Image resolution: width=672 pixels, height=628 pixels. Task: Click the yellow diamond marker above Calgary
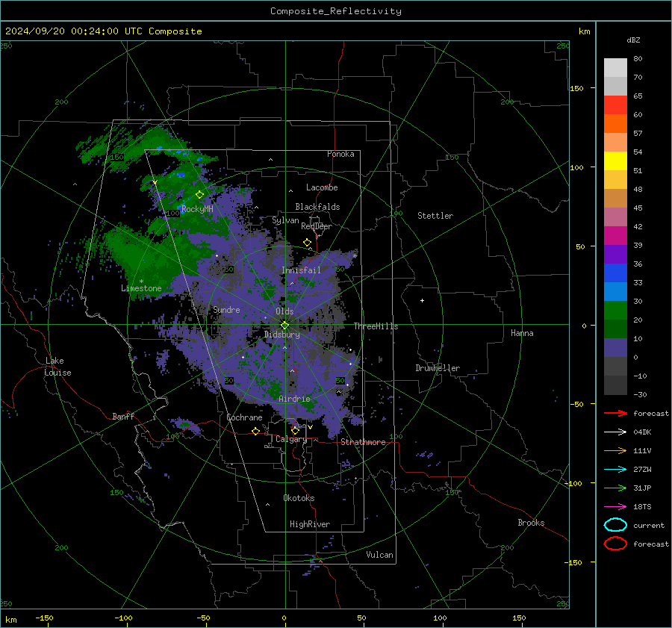[295, 430]
